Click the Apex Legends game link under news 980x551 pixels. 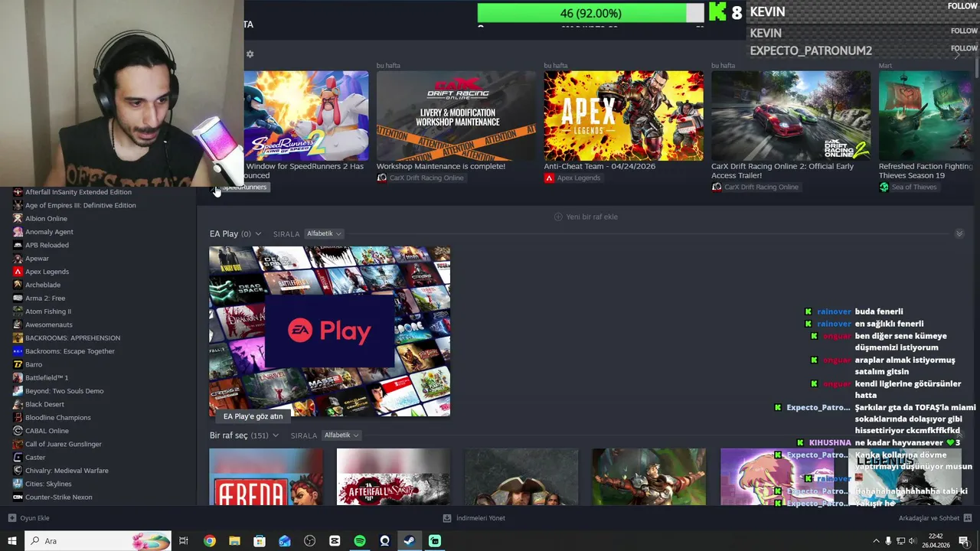coord(578,178)
